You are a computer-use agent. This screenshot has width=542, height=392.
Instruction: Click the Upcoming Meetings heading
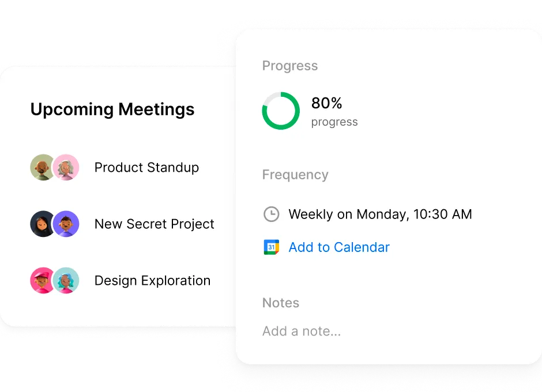coord(112,110)
